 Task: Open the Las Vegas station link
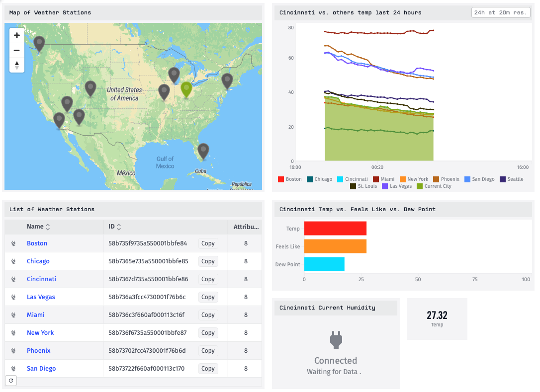(x=41, y=297)
